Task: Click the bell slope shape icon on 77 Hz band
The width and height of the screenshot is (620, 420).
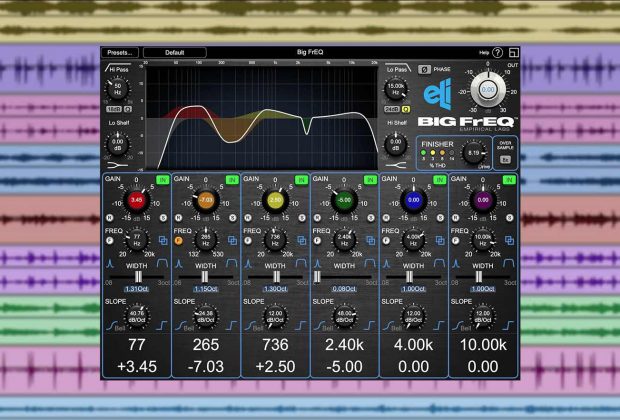Action: (112, 325)
